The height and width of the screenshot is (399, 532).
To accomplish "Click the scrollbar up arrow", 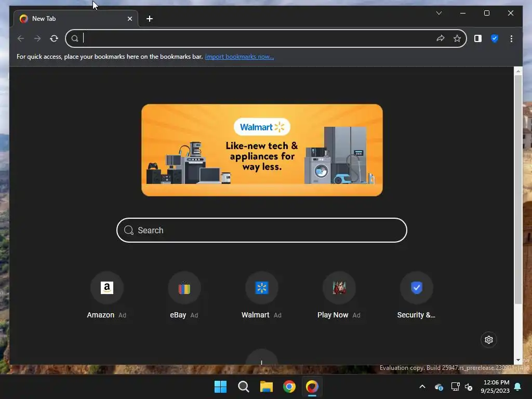I will pos(518,71).
